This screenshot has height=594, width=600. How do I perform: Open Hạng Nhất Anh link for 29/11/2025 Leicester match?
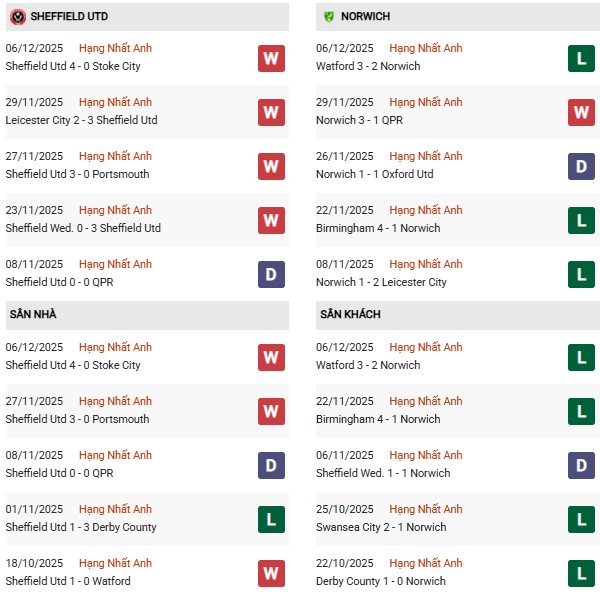pyautogui.click(x=115, y=102)
